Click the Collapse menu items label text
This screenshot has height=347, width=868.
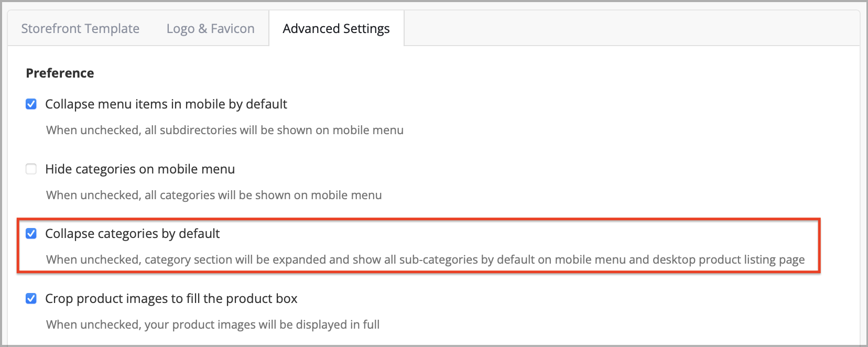166,104
